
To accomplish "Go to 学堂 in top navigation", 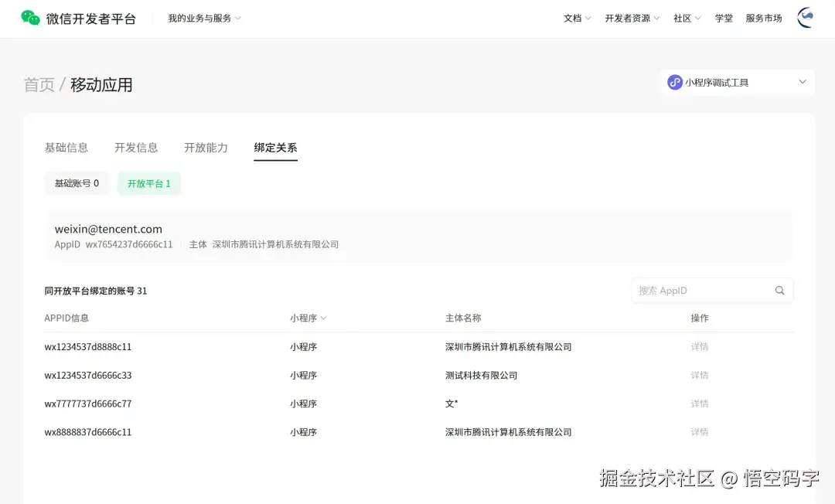I will 724,18.
